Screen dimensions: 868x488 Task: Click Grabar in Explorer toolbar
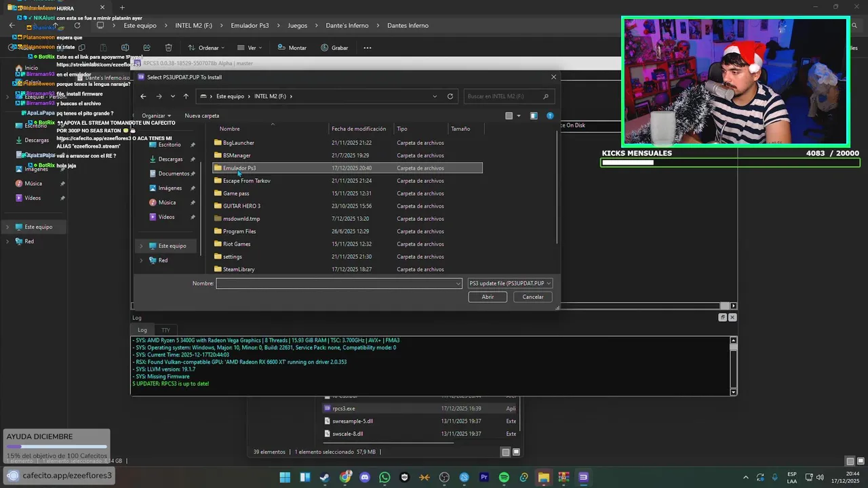click(334, 48)
